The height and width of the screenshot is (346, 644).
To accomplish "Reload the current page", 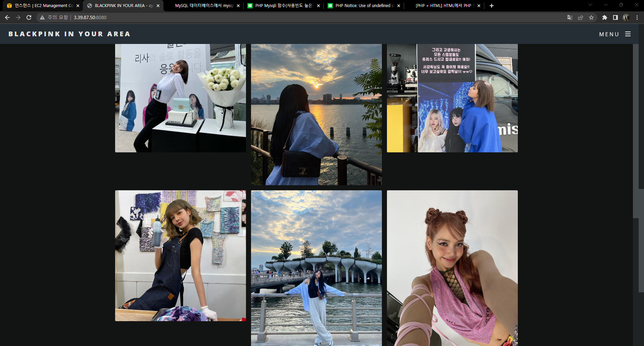I will pyautogui.click(x=29, y=17).
